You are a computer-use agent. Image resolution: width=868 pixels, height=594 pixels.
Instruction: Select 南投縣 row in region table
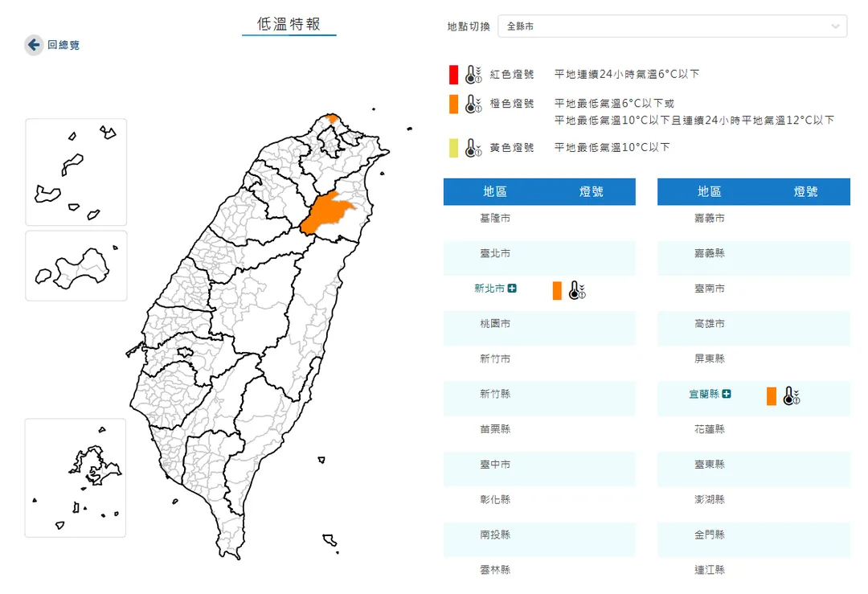point(539,539)
